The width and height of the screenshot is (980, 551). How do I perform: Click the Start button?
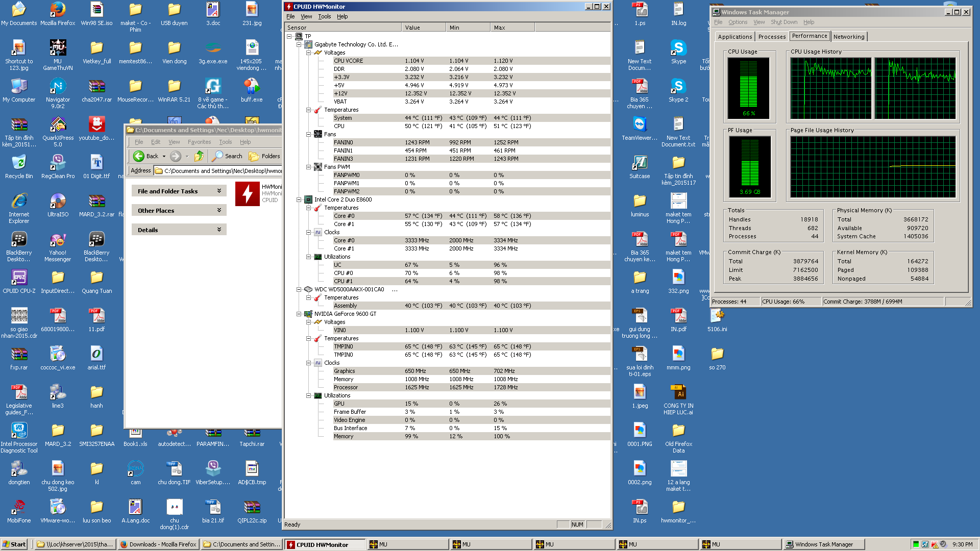tap(14, 544)
